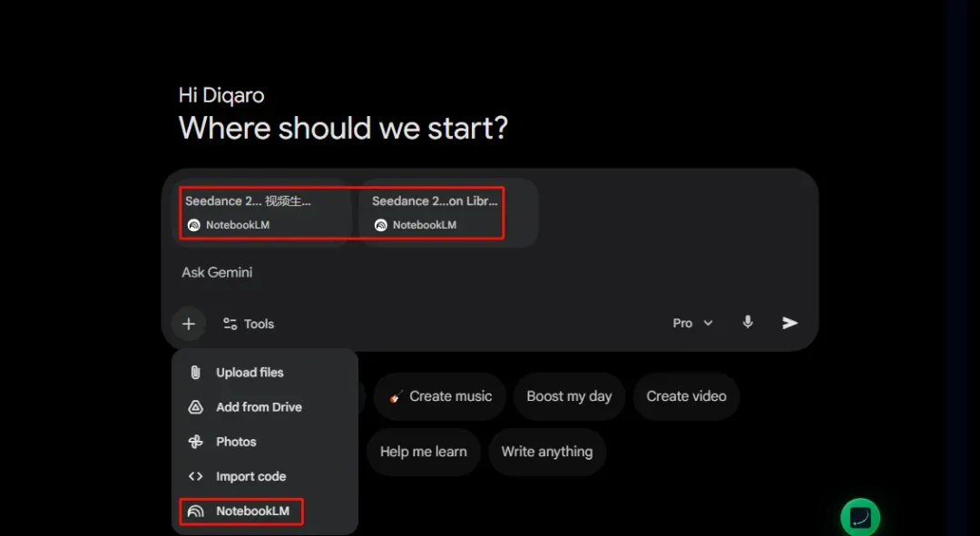The height and width of the screenshot is (536, 980).
Task: Choose Add from Drive
Action: (x=264, y=407)
